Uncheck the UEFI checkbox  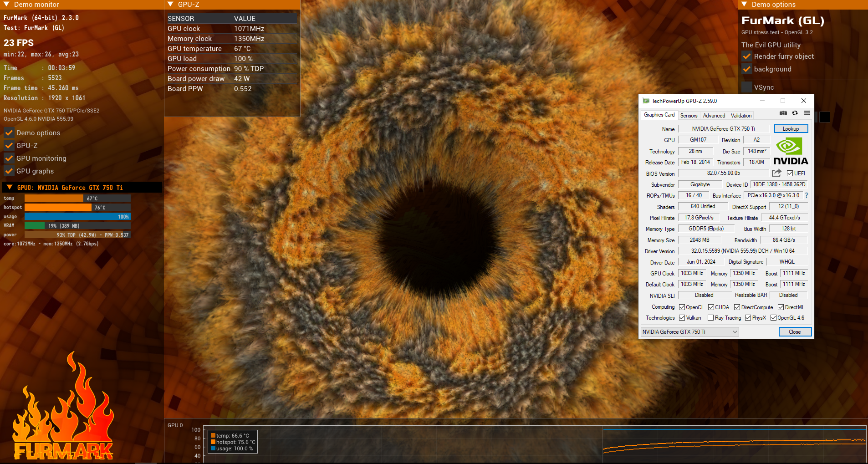pyautogui.click(x=790, y=173)
